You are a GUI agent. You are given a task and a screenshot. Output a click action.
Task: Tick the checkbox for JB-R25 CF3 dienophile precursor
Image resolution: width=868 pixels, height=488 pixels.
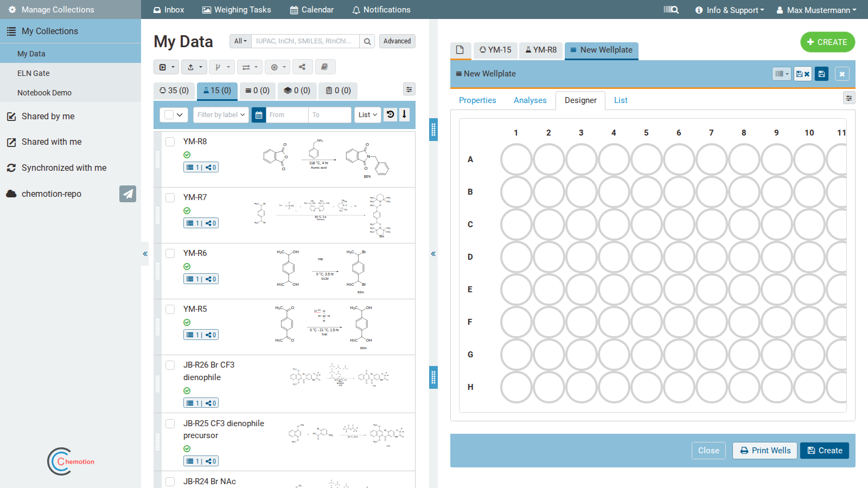170,423
